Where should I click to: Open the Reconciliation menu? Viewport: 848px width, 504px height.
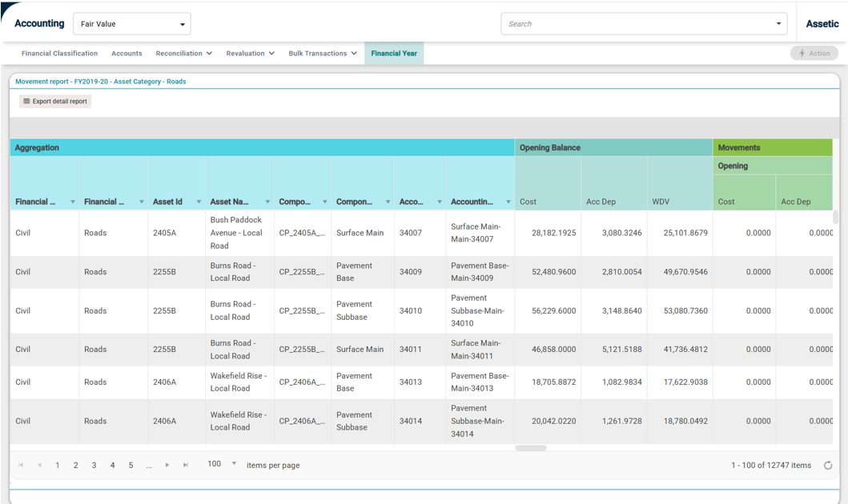(x=184, y=54)
